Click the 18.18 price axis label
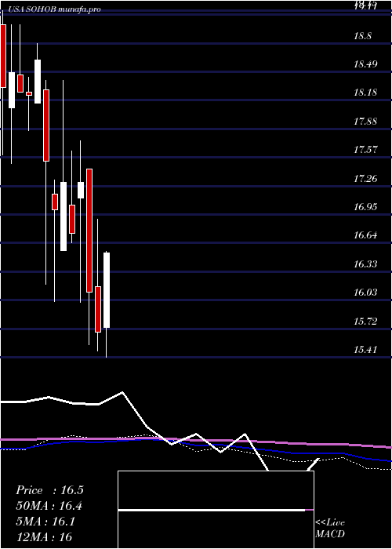Image resolution: width=392 pixels, height=549 pixels. (365, 93)
